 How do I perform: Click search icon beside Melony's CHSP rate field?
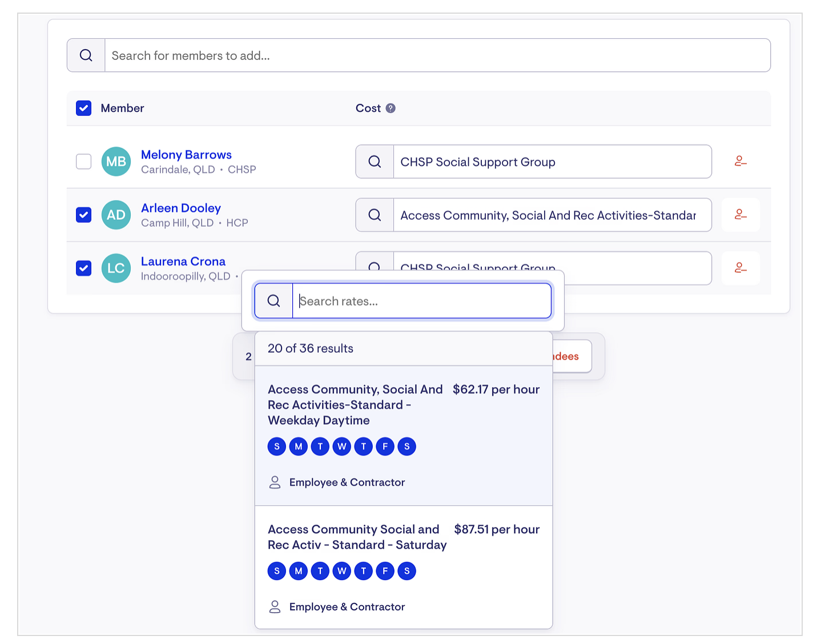pos(375,162)
